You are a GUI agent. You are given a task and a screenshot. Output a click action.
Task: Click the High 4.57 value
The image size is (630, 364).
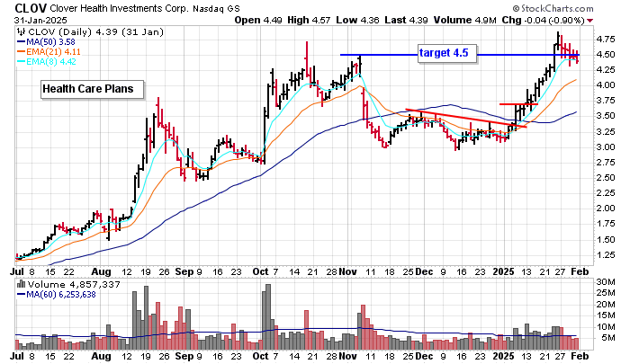click(x=309, y=20)
